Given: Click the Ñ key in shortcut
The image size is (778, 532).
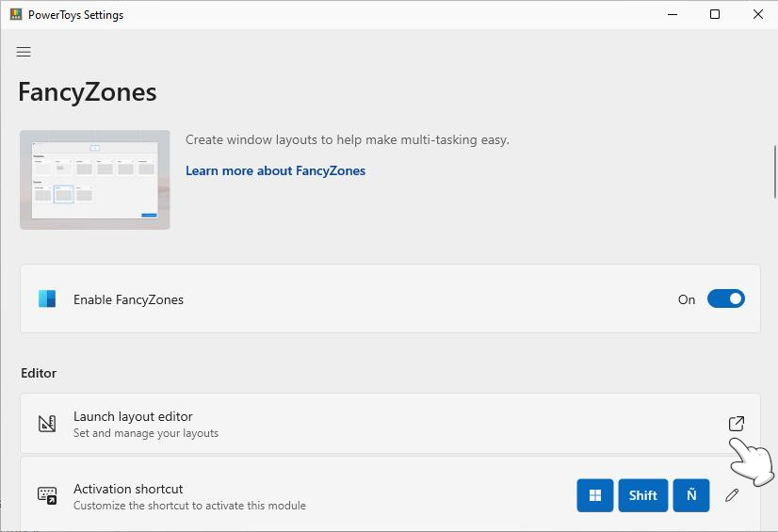Looking at the screenshot, I should coord(691,495).
